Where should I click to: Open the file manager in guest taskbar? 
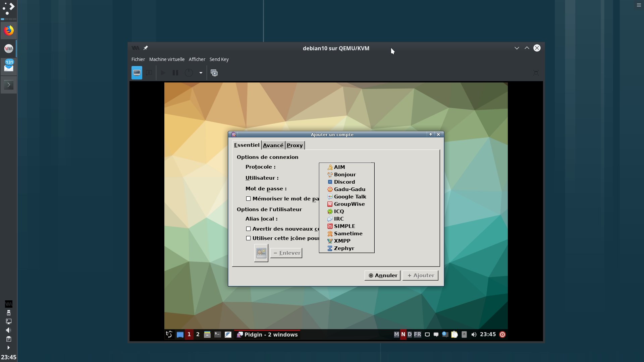[x=207, y=335]
